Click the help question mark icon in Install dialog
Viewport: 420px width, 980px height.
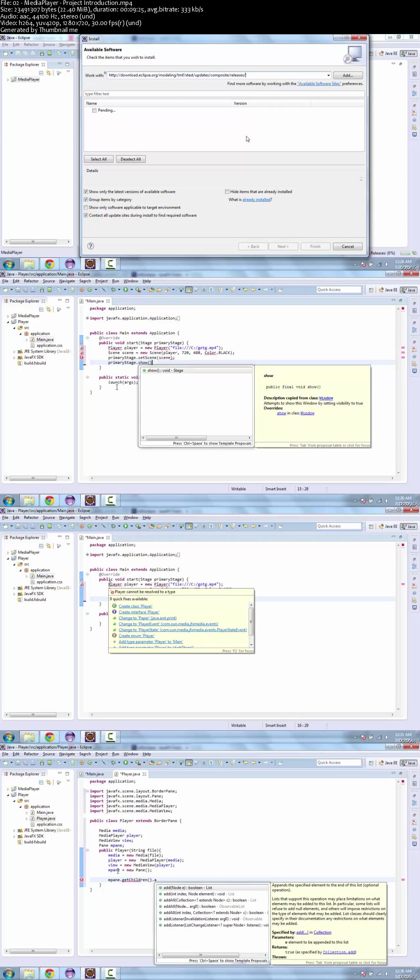pyautogui.click(x=91, y=246)
